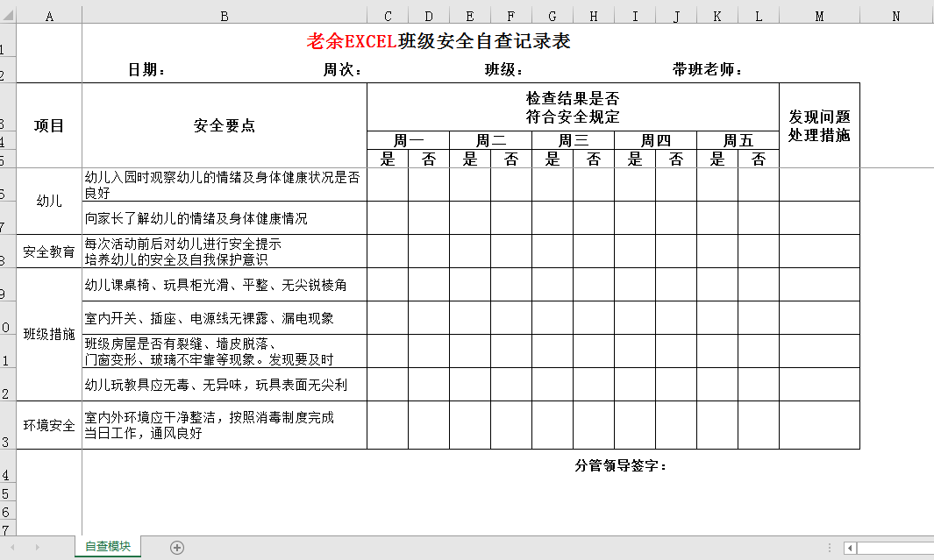
Task: Select column J header
Action: pyautogui.click(x=676, y=16)
